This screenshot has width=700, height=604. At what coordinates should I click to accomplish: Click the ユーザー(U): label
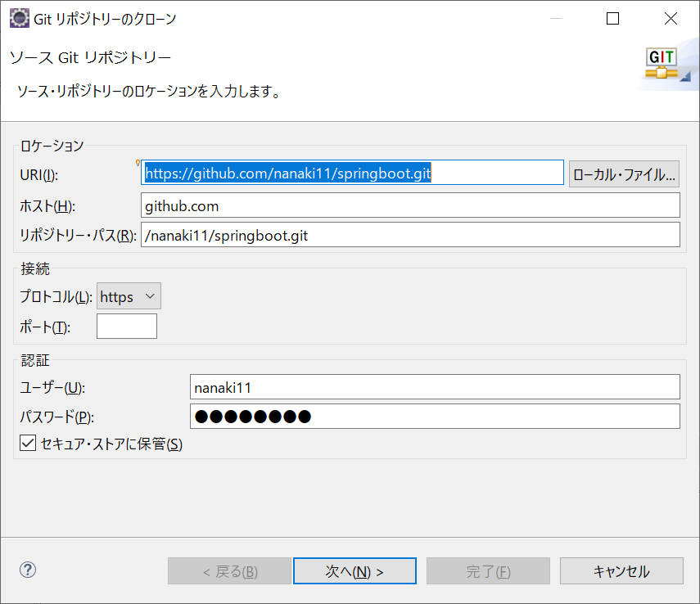(52, 388)
